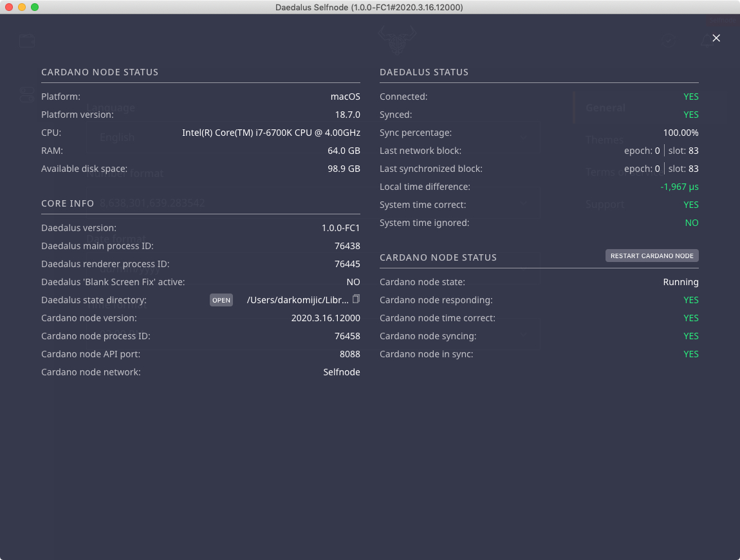Copy the Daedalus state directory path
The image size is (740, 560).
pyautogui.click(x=356, y=299)
